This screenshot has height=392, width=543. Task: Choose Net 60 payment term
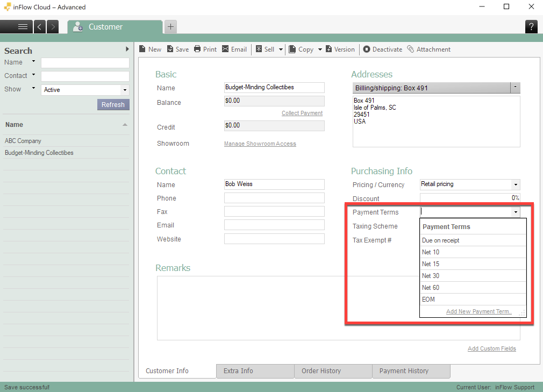click(x=473, y=288)
